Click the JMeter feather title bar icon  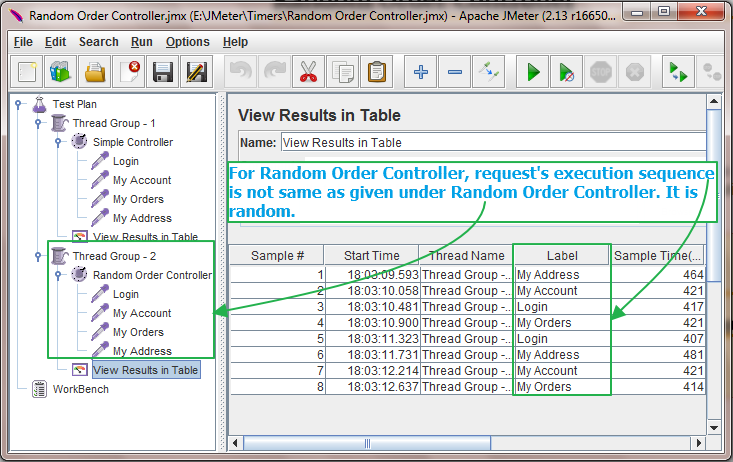pyautogui.click(x=15, y=15)
